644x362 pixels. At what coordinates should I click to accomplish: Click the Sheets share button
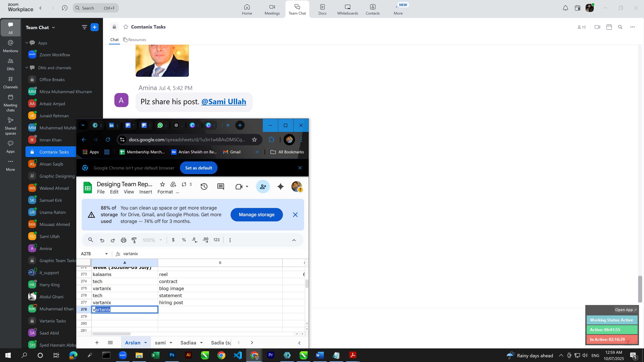point(263,187)
